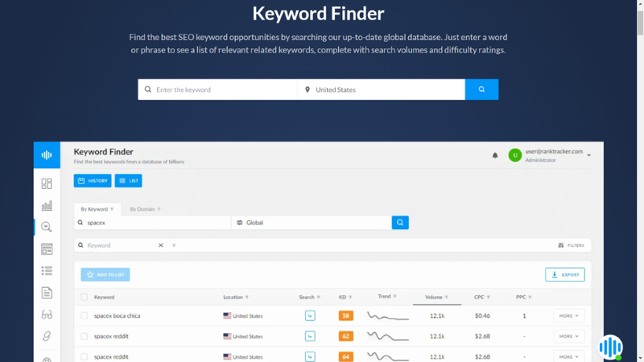
Task: Tick the select-all checkbox in table header
Action: pyautogui.click(x=85, y=297)
